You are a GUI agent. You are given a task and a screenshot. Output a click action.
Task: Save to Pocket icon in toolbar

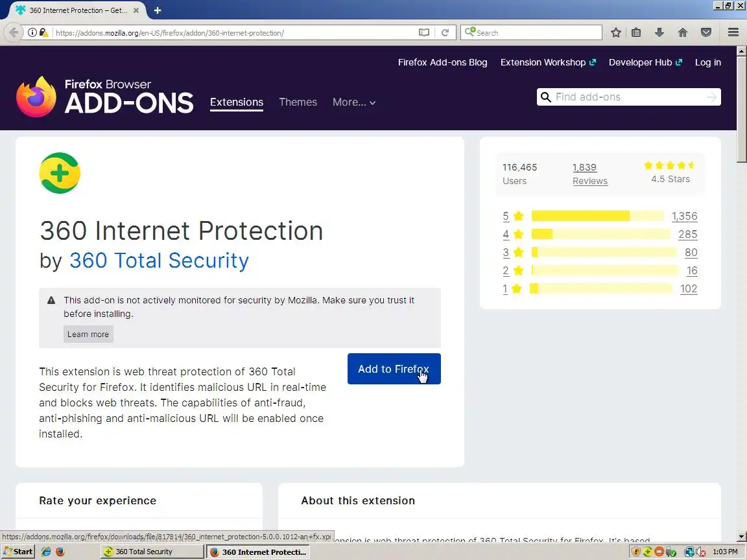(706, 32)
